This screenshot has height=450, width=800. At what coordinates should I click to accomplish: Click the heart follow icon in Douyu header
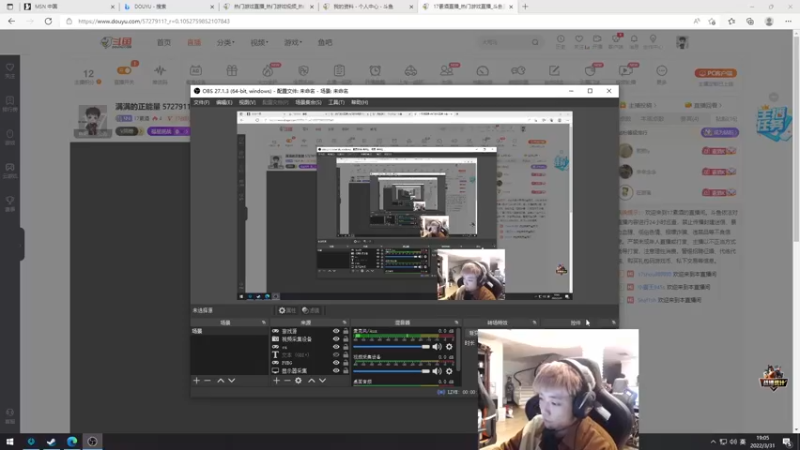point(579,39)
